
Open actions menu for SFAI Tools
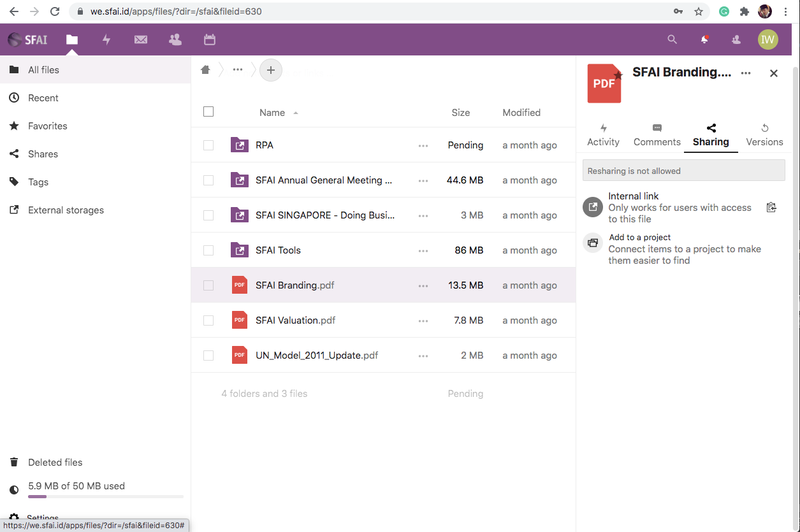click(423, 251)
